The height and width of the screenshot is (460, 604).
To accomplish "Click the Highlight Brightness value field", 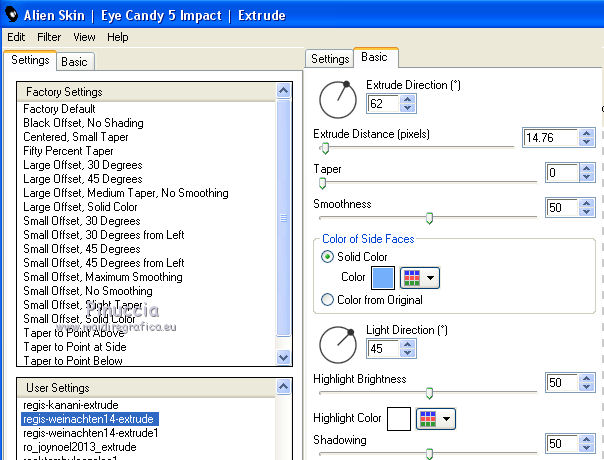I will pyautogui.click(x=562, y=383).
